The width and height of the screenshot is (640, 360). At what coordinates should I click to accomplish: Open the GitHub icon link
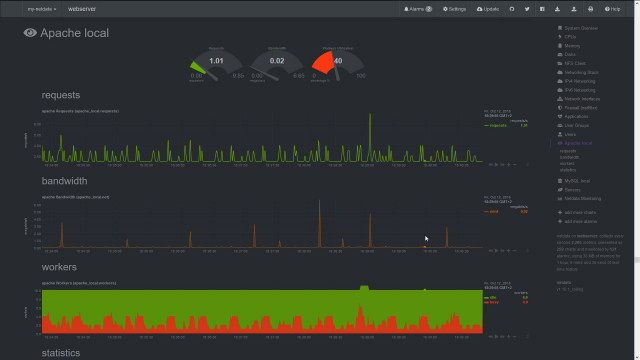click(512, 9)
